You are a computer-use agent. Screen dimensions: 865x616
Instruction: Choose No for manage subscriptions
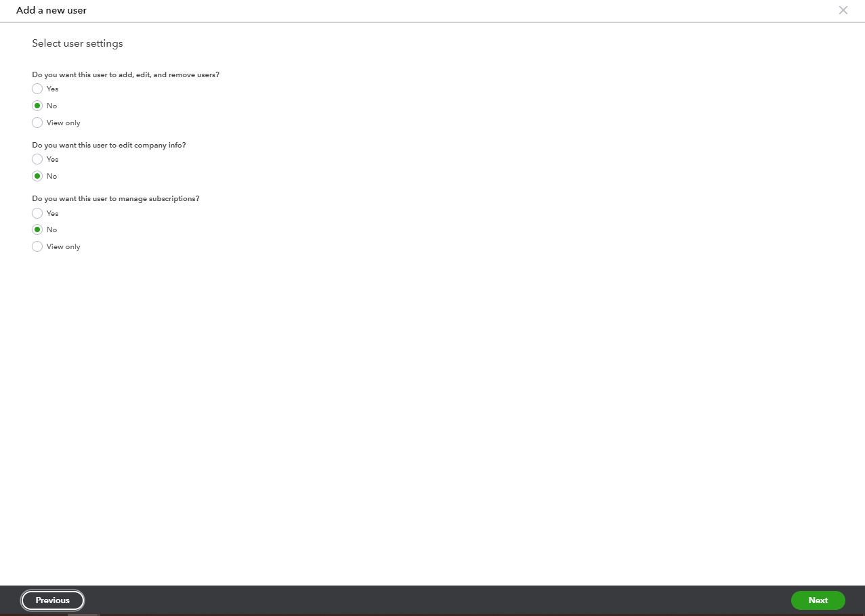(37, 229)
